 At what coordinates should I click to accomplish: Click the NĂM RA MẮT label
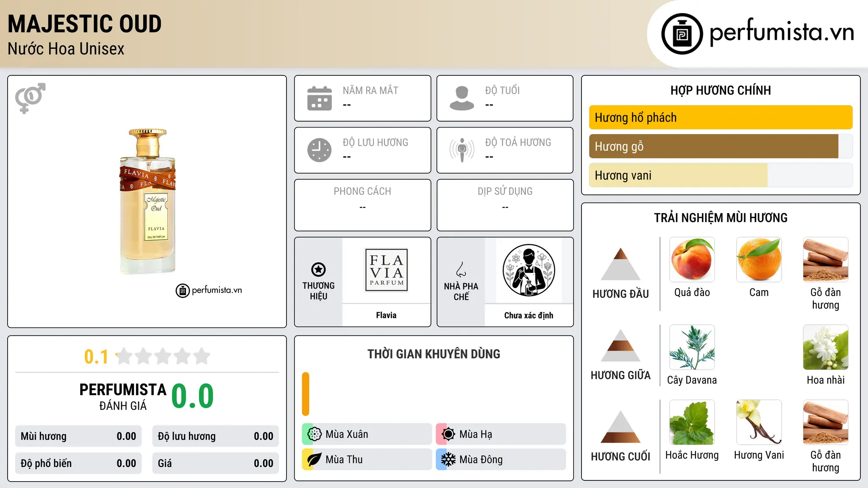tap(370, 91)
